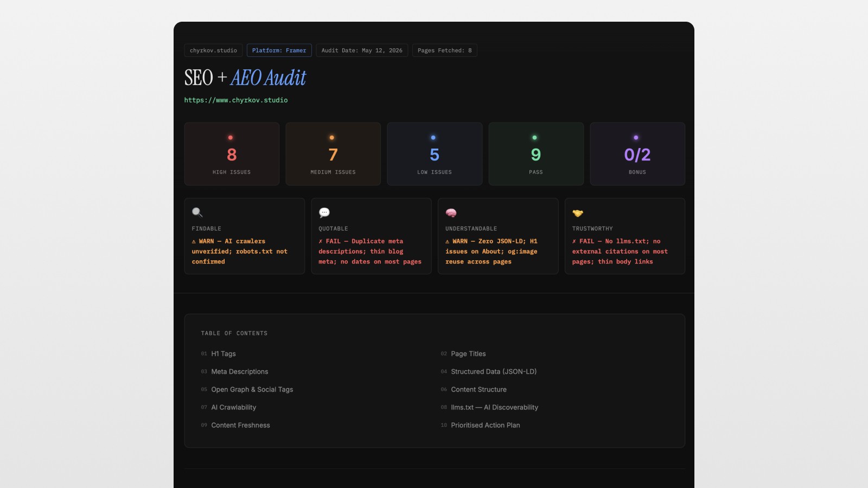Click the HIGH ISSUES label
Image resolution: width=868 pixels, height=488 pixels.
click(x=232, y=172)
